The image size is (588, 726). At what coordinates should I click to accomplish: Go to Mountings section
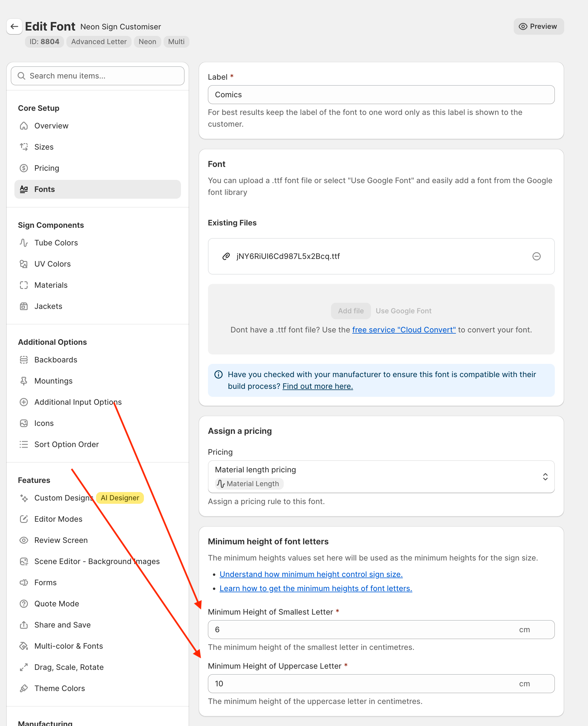coord(53,381)
